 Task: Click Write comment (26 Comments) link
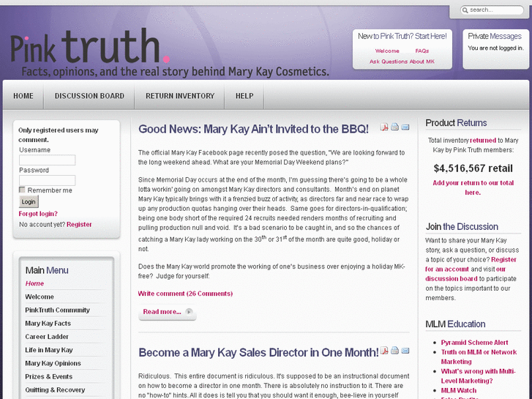(185, 294)
